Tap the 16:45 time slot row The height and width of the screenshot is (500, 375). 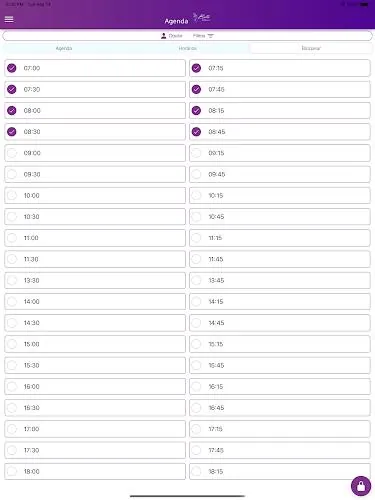pyautogui.click(x=280, y=408)
